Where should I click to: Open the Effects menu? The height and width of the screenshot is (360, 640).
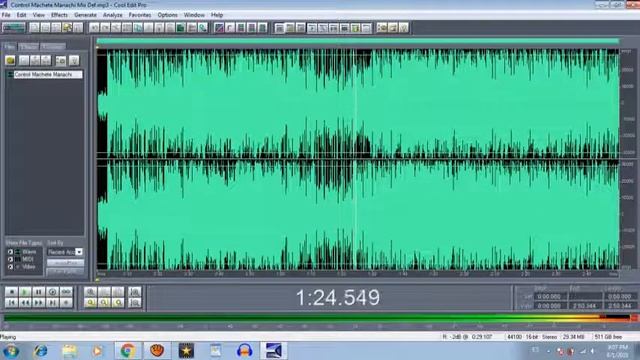59,15
